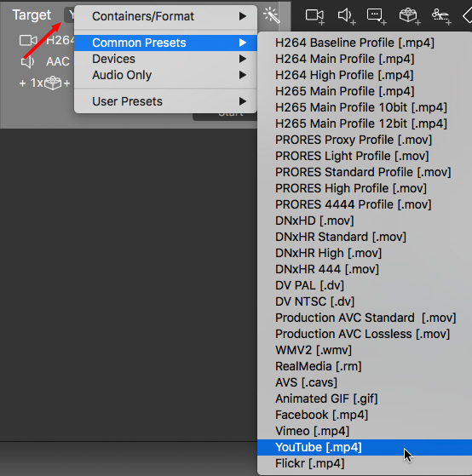This screenshot has height=476, width=472.
Task: Choose the Vimeo [.mp4] preset
Action: [365, 432]
